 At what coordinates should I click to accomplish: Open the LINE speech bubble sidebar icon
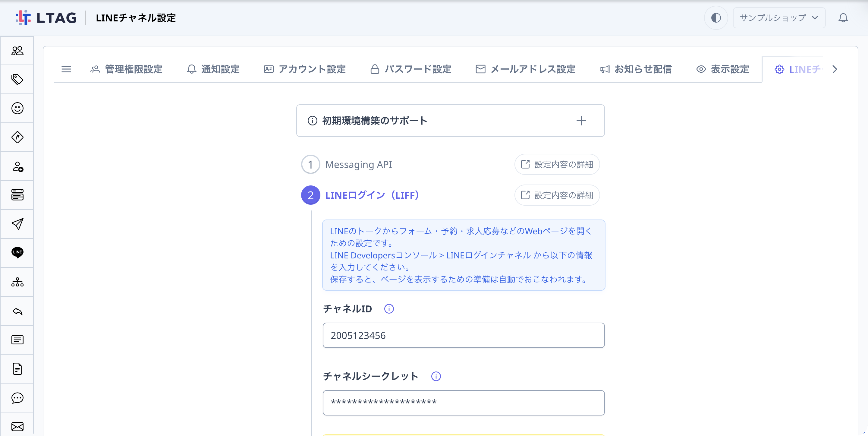click(17, 253)
